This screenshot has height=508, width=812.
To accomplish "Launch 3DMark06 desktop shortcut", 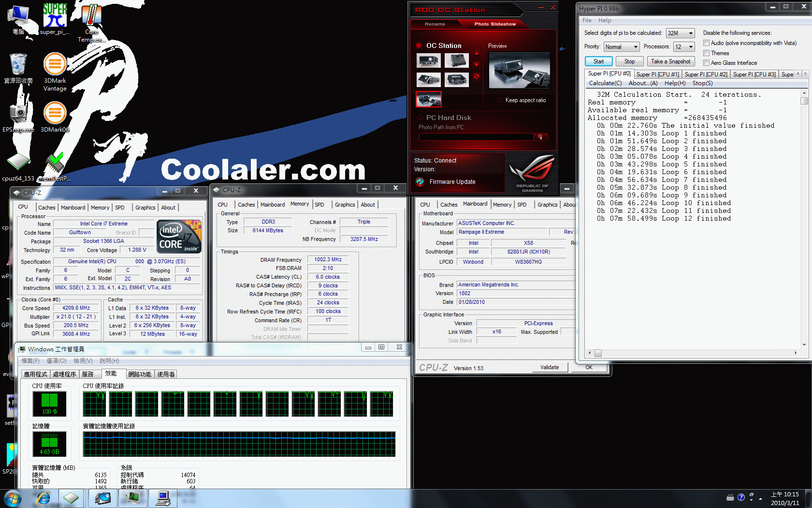I will pyautogui.click(x=55, y=116).
